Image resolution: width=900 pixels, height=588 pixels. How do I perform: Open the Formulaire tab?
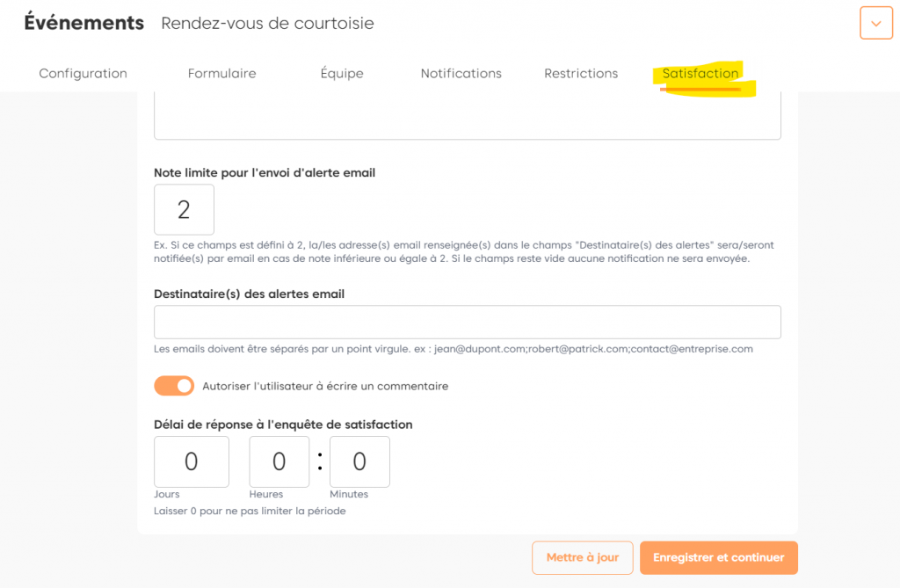[221, 74]
